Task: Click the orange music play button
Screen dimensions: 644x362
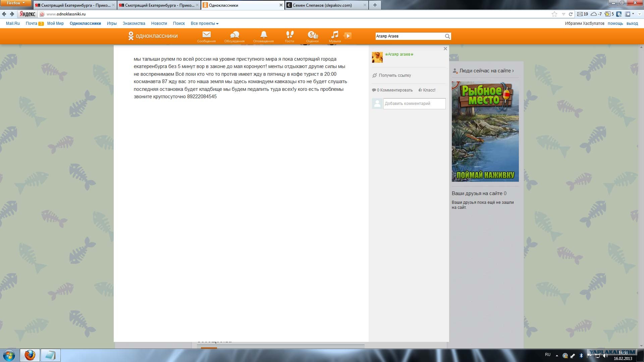Action: (x=348, y=36)
